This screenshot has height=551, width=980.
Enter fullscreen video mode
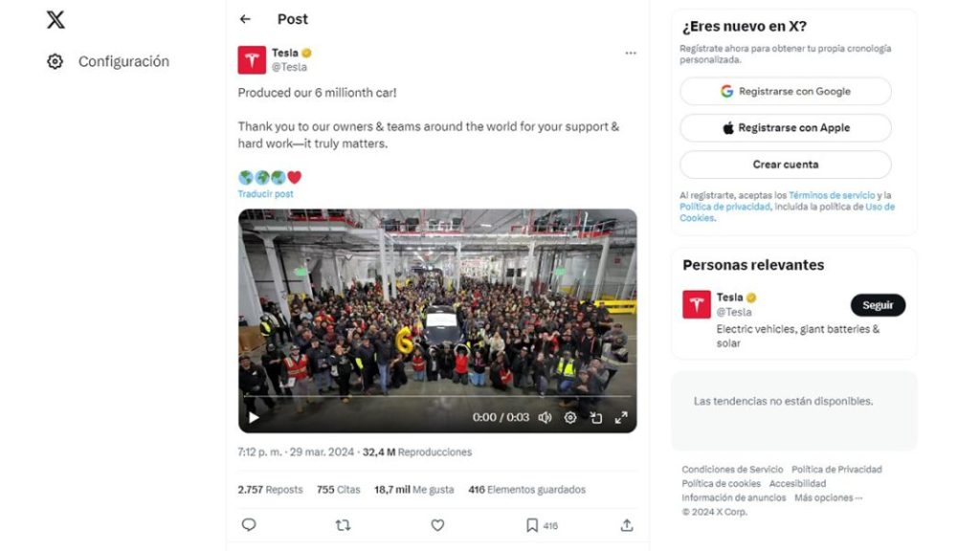pyautogui.click(x=621, y=417)
